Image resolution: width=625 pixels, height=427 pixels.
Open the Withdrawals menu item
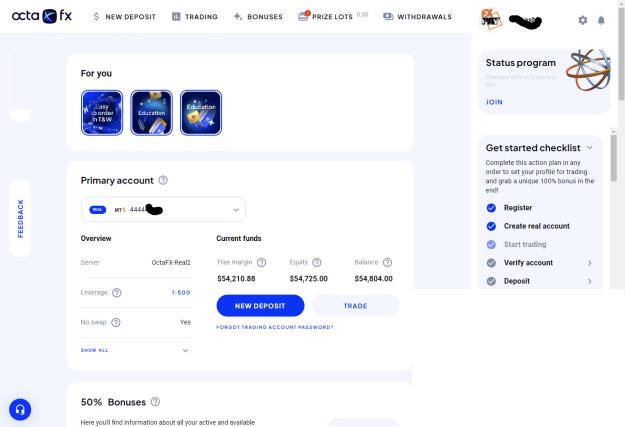tap(417, 17)
